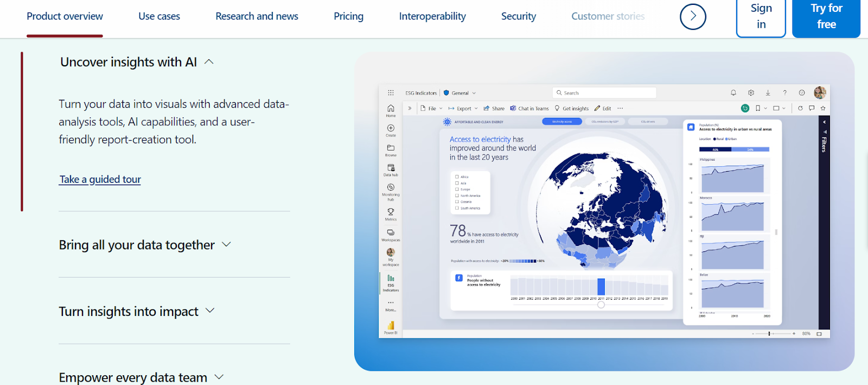Check the Asia checkbox
The image size is (868, 385).
(457, 183)
